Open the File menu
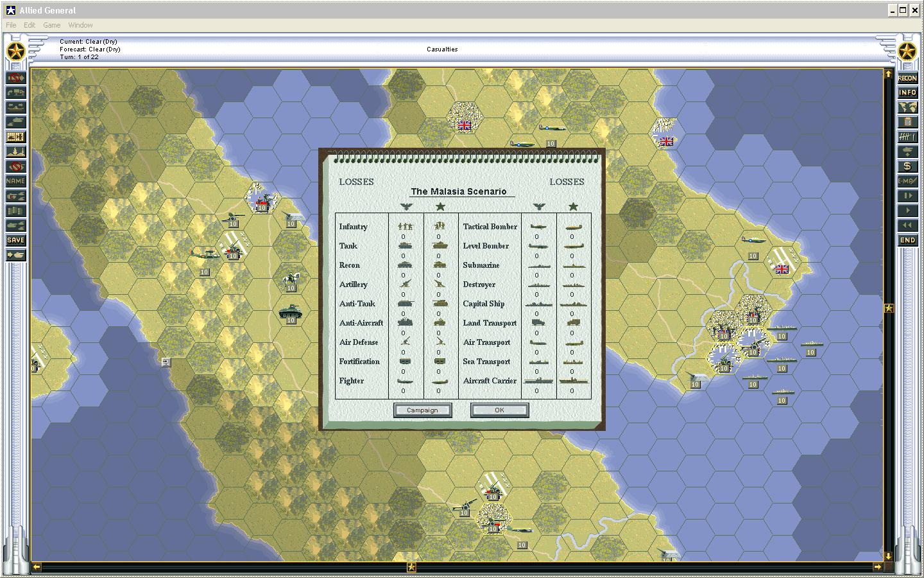924x578 pixels. 11,25
